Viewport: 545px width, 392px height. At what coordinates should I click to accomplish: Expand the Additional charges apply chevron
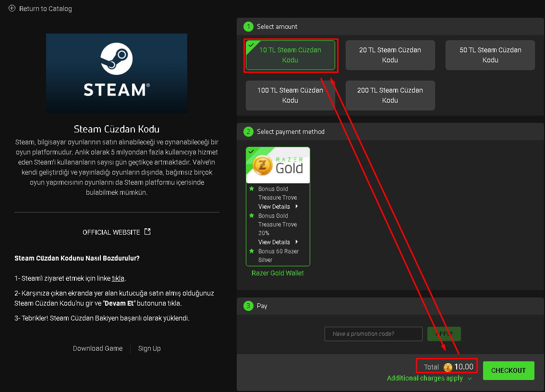pyautogui.click(x=470, y=379)
